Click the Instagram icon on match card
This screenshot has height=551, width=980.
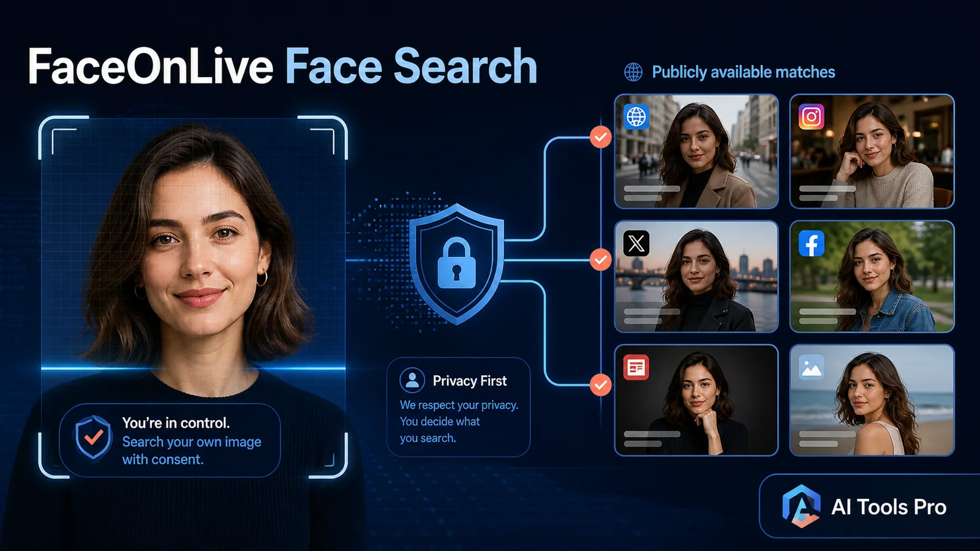pyautogui.click(x=812, y=116)
